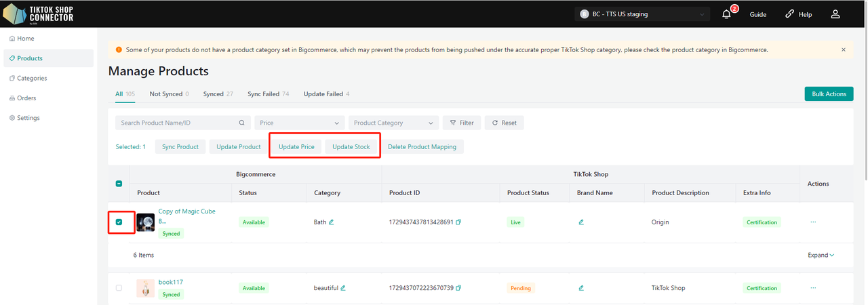Dismiss the product category warning banner

pos(844,49)
